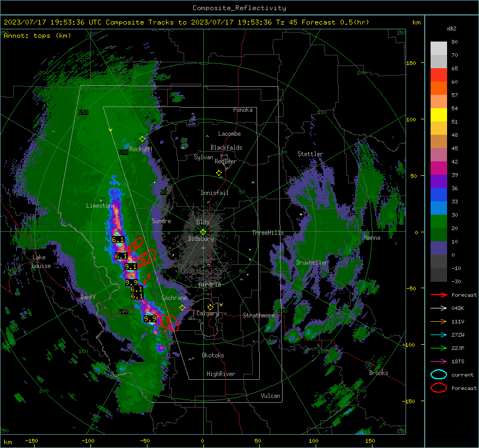Click the Innisfail city label
The image size is (479, 448).
tap(214, 193)
